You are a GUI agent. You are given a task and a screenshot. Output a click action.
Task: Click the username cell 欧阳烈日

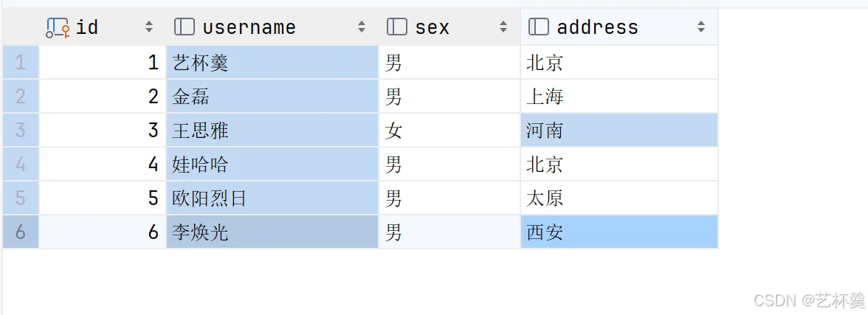(x=272, y=198)
